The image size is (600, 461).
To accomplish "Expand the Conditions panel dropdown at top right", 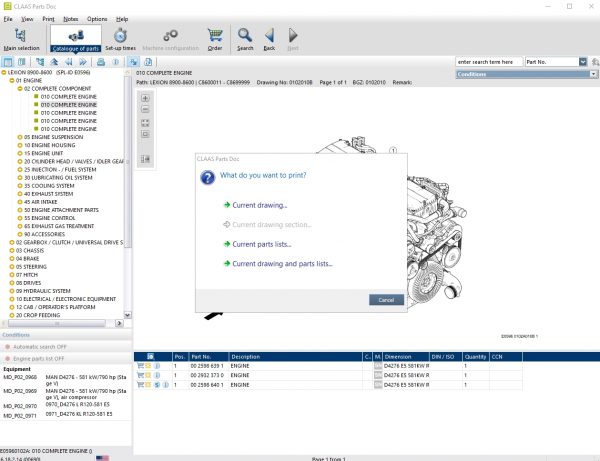I will click(593, 74).
